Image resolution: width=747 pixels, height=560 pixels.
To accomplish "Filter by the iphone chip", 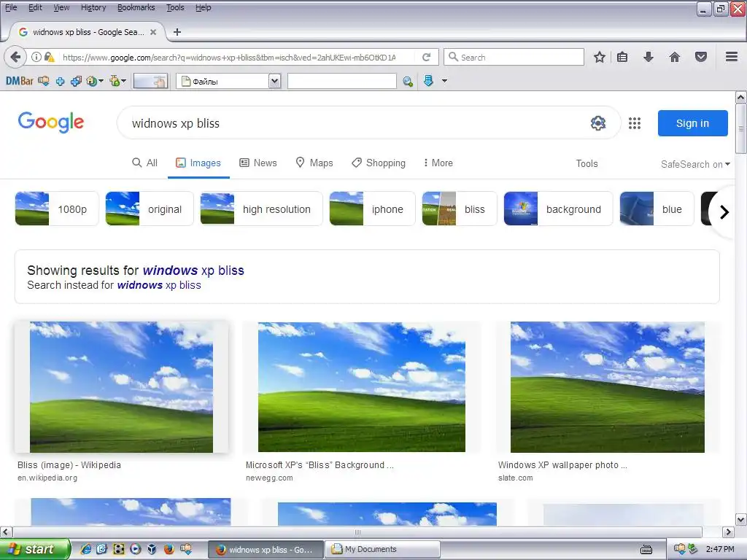I will 372,209.
